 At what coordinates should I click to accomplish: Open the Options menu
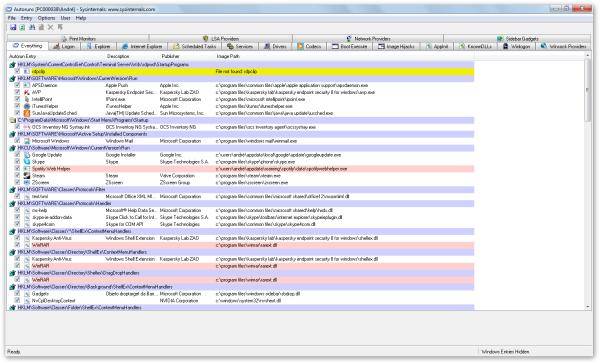click(46, 18)
